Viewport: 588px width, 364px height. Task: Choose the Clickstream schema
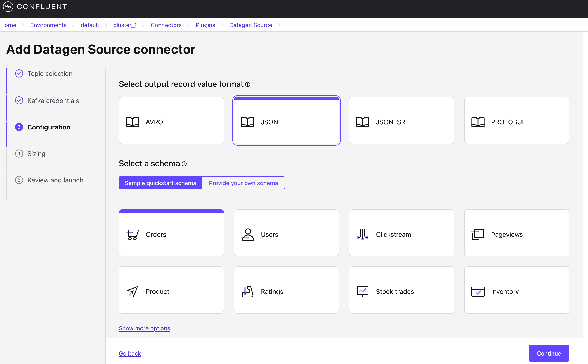click(401, 233)
